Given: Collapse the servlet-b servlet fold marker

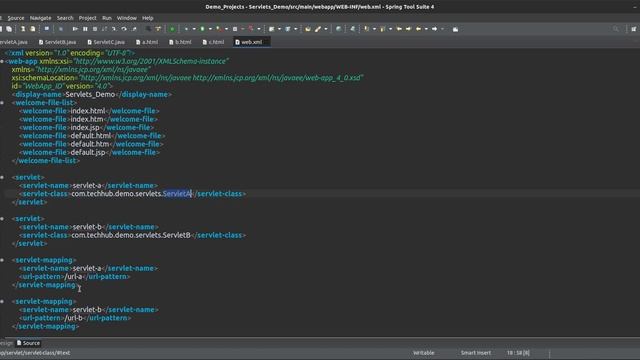Looking at the screenshot, I should [2, 218].
